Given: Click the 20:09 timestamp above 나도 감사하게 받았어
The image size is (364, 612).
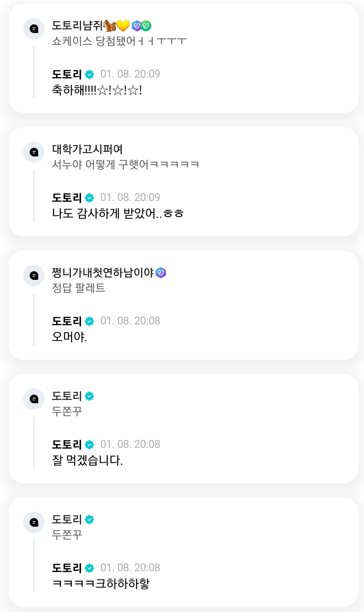Looking at the screenshot, I should pos(130,197).
